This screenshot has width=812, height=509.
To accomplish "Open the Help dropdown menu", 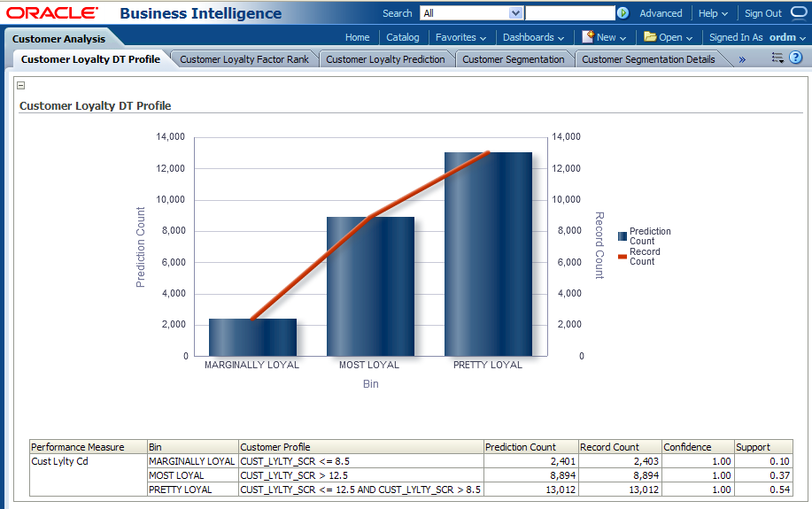I will point(712,13).
